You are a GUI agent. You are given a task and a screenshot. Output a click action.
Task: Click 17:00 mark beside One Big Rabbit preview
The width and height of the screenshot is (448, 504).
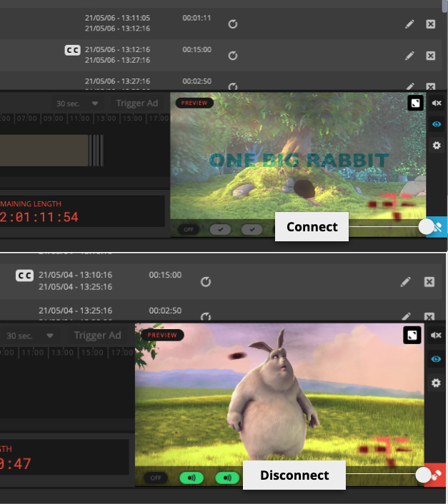coord(159,119)
